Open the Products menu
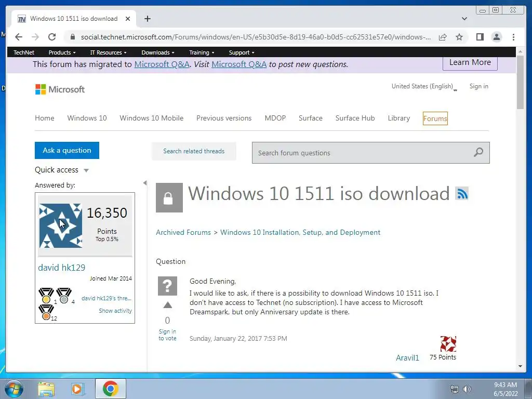 tap(62, 52)
